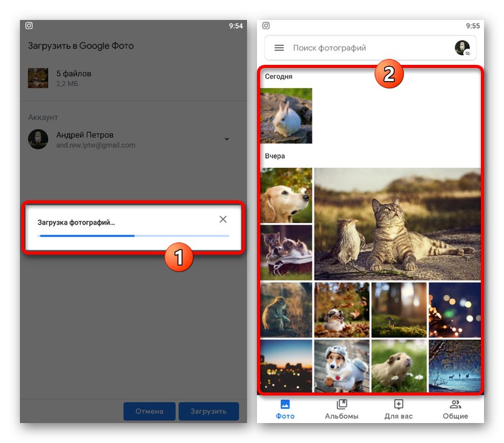This screenshot has width=504, height=443.
Task: Tap the profile avatar in search bar
Action: (463, 47)
